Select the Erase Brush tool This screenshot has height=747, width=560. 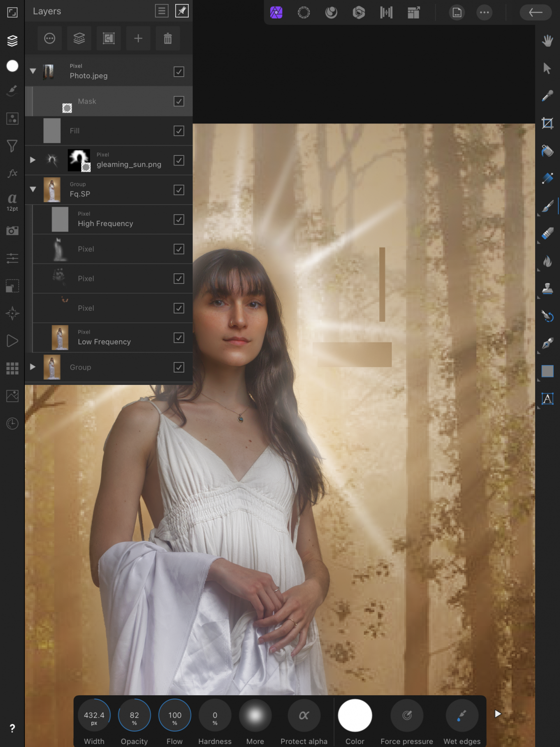pos(548,233)
